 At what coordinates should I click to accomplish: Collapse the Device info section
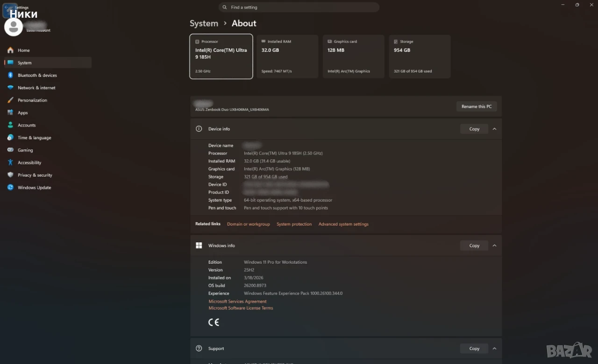tap(494, 129)
